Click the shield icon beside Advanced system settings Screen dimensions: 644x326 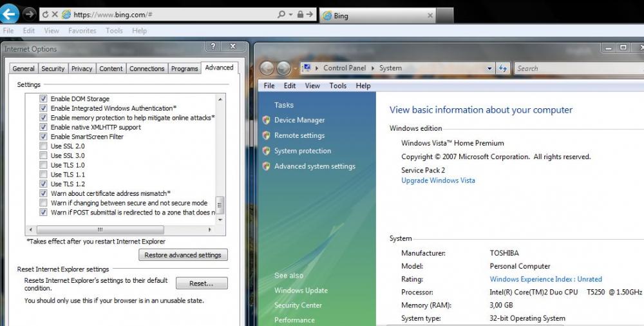click(266, 166)
